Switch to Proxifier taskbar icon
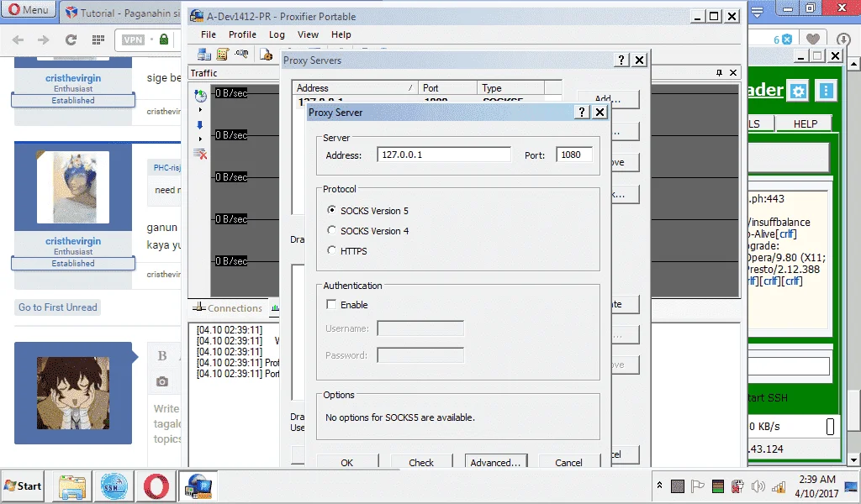 [198, 486]
